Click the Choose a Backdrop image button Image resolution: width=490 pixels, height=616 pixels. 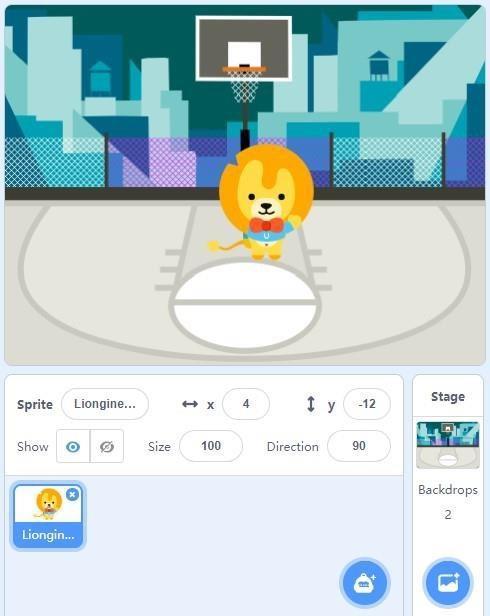448,583
